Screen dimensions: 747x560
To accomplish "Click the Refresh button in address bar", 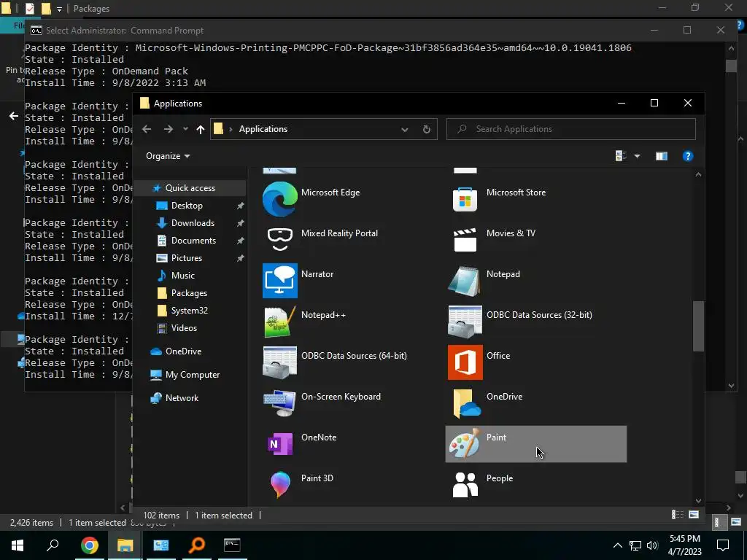I will (x=426, y=130).
